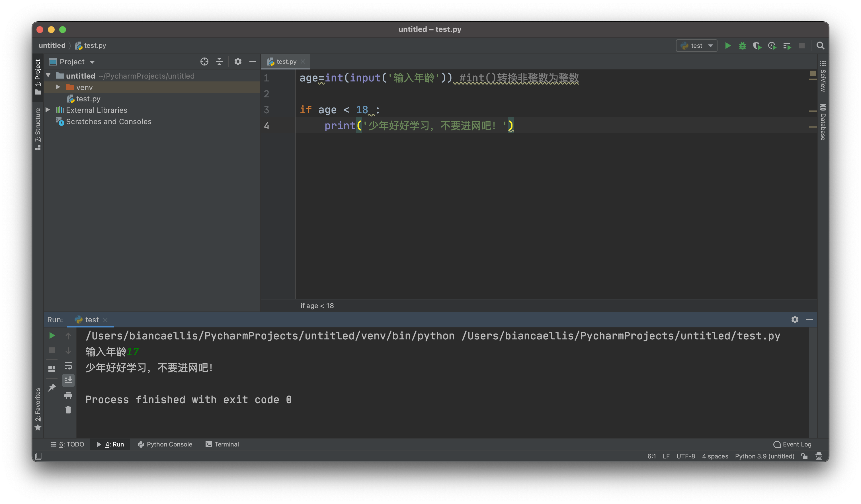The width and height of the screenshot is (861, 504).
Task: Open Search Everywhere with the magnifier
Action: coord(821,46)
